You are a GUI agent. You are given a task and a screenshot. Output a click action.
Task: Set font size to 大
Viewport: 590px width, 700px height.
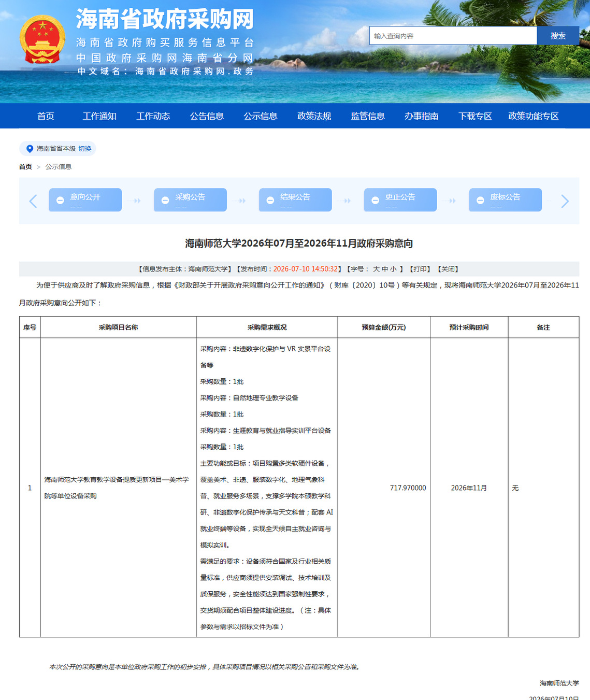click(376, 269)
